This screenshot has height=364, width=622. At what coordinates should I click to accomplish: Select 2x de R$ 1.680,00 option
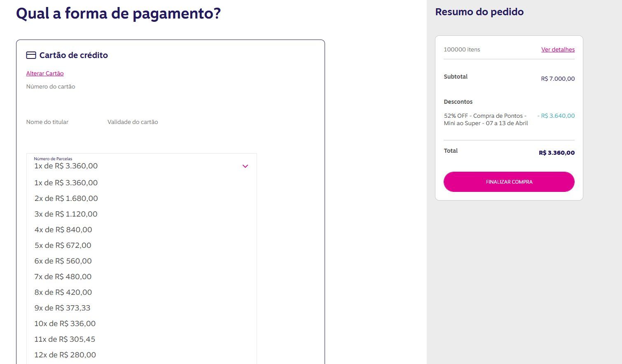click(x=142, y=198)
